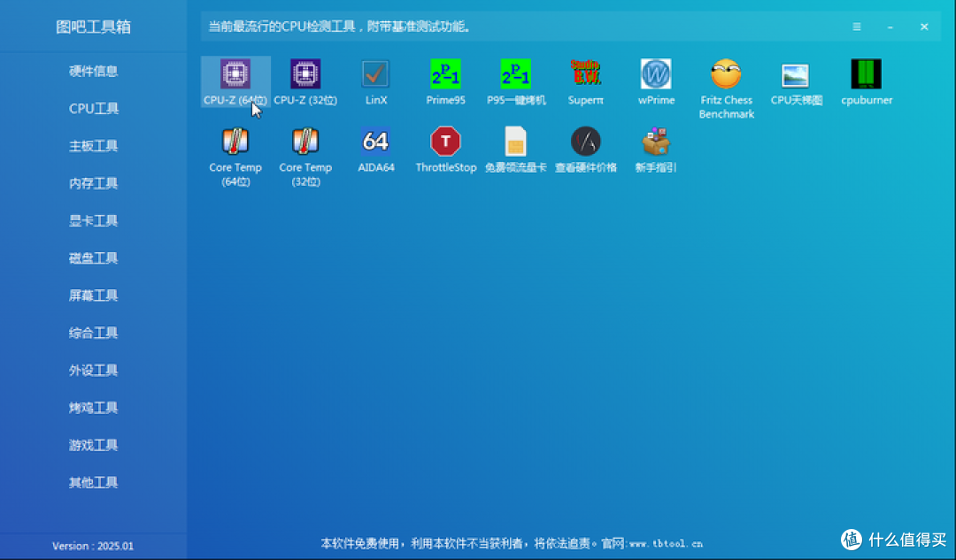Image resolution: width=956 pixels, height=560 pixels.
Task: Open the LinX stress test
Action: click(375, 81)
